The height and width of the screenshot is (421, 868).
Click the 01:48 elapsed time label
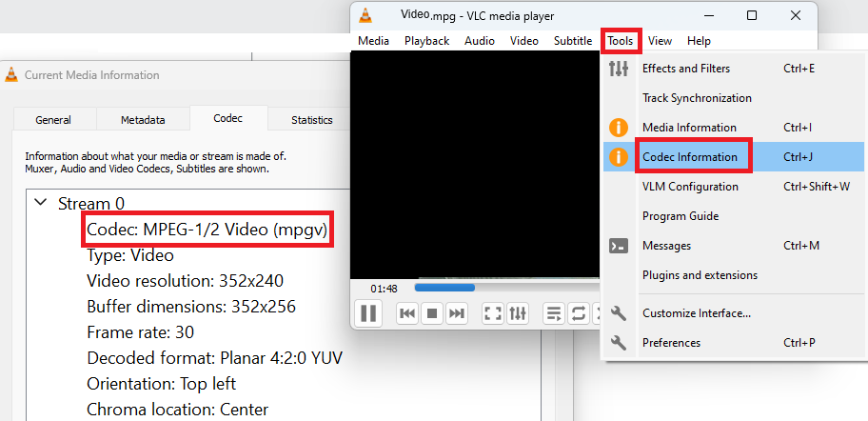point(385,289)
